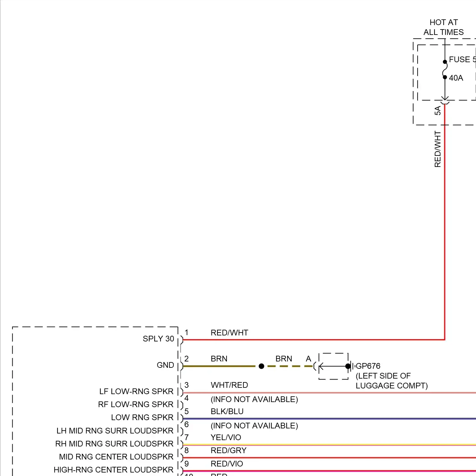This screenshot has width=476, height=476.
Task: Click the "HOT AT ALL TIMES" label
Action: (x=444, y=27)
